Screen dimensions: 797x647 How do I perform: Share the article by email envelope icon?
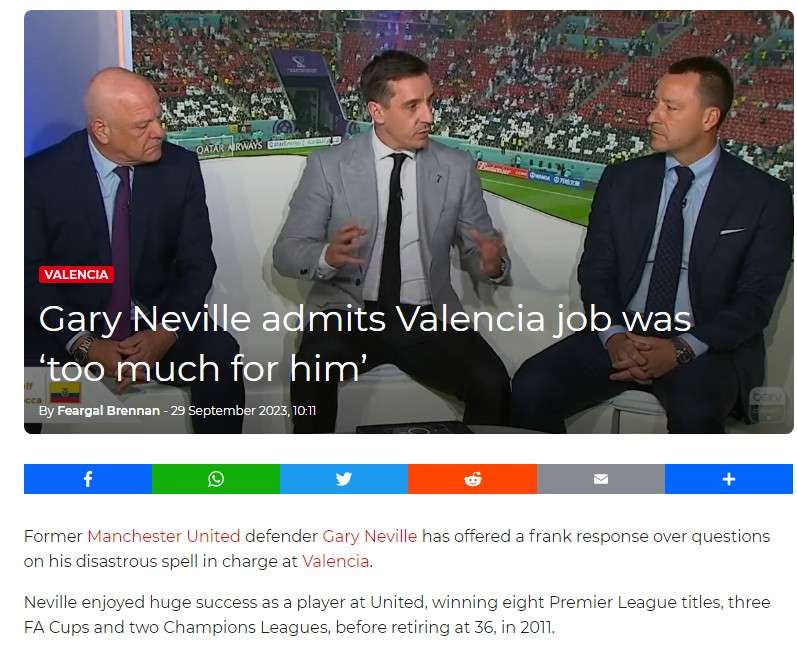[601, 479]
